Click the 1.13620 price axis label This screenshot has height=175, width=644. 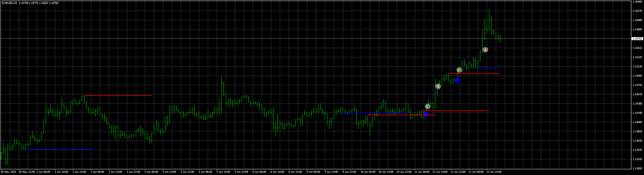637,141
